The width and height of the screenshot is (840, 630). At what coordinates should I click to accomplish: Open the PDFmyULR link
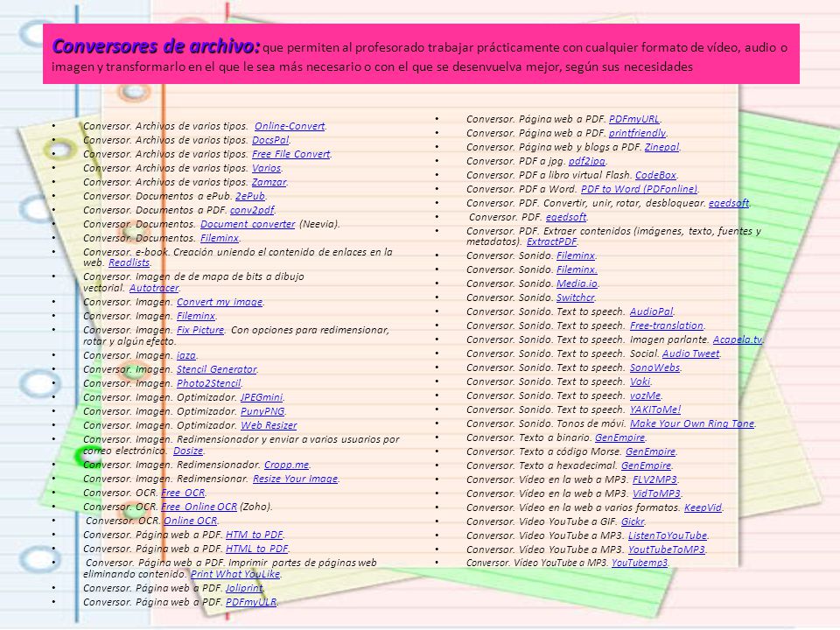tap(251, 602)
